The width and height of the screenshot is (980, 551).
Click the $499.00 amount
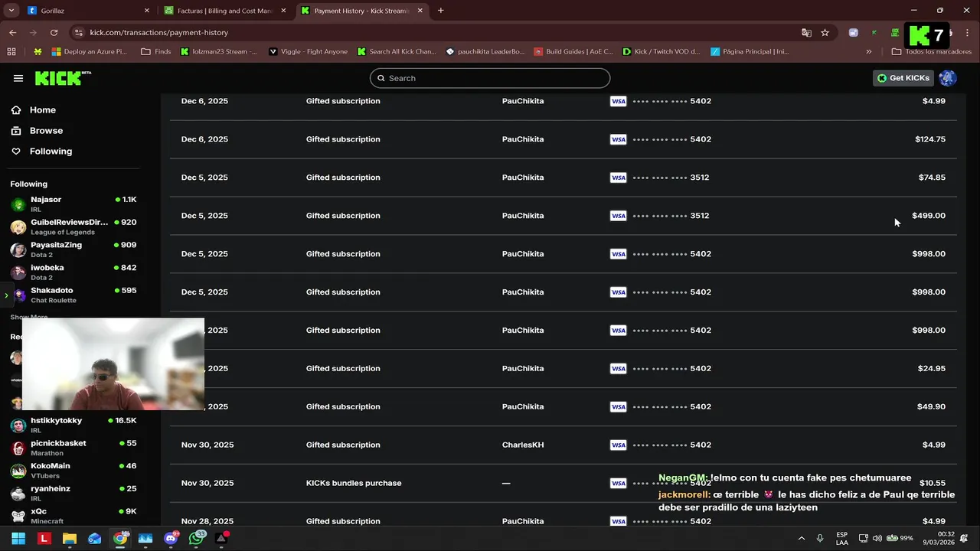(x=929, y=216)
